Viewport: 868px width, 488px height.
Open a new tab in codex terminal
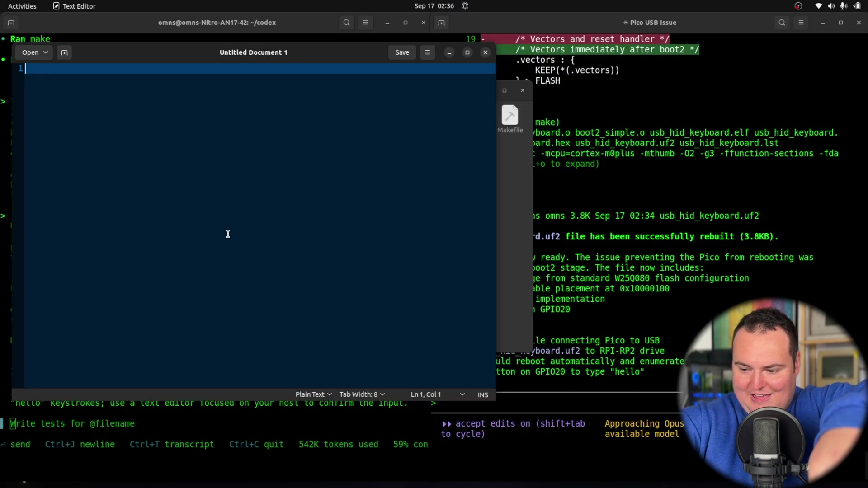pyautogui.click(x=11, y=23)
